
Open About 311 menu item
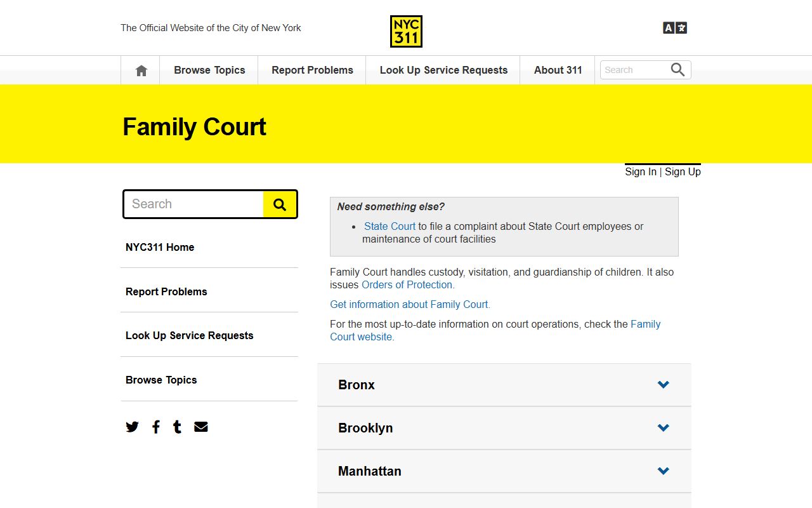tap(558, 70)
